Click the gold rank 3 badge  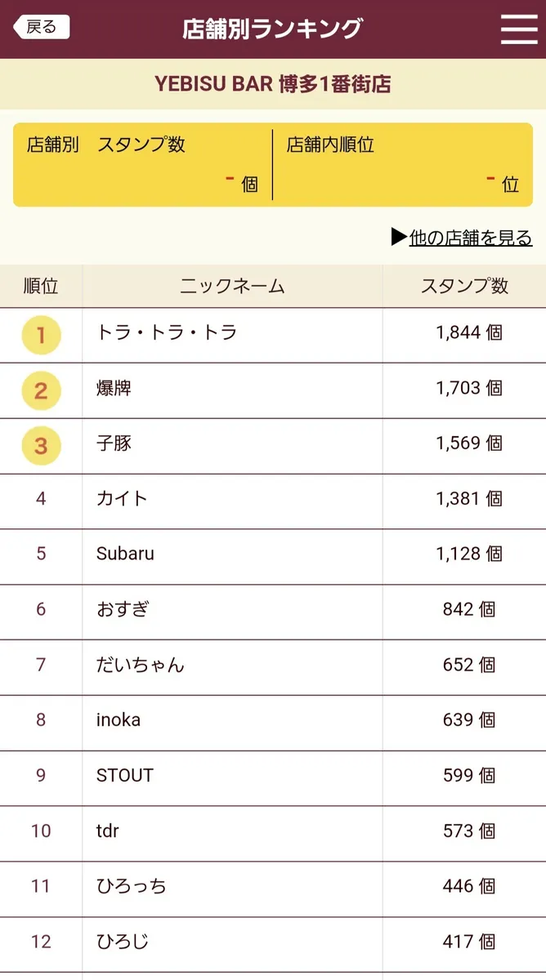pyautogui.click(x=41, y=446)
